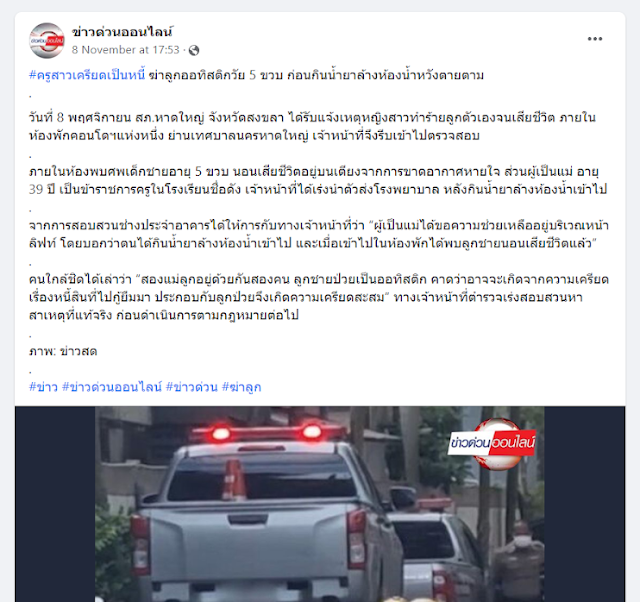Click the #ข่าว hashtag
The width and height of the screenshot is (640, 602).
pos(43,387)
